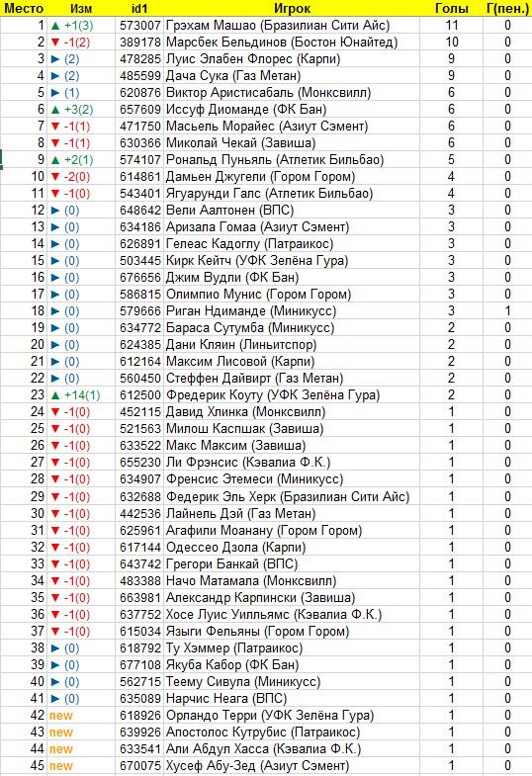Image resolution: width=532 pixels, height=776 pixels.
Task: Click blue right arrow in row 3
Action: 55,59
